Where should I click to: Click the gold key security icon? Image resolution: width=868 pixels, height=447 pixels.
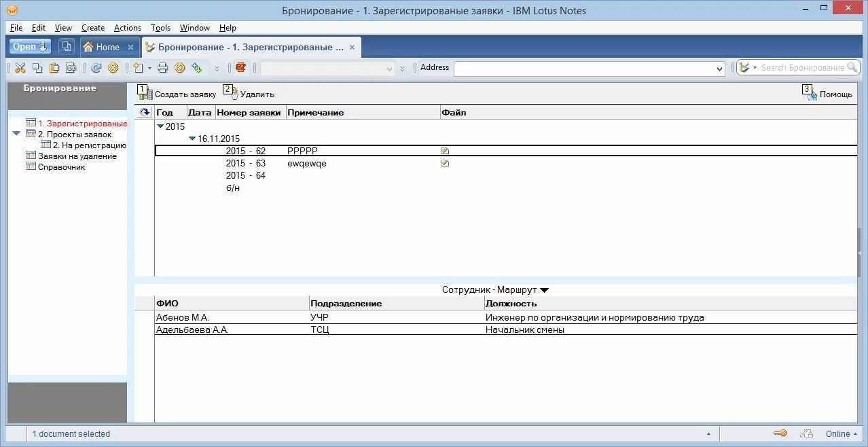click(780, 434)
